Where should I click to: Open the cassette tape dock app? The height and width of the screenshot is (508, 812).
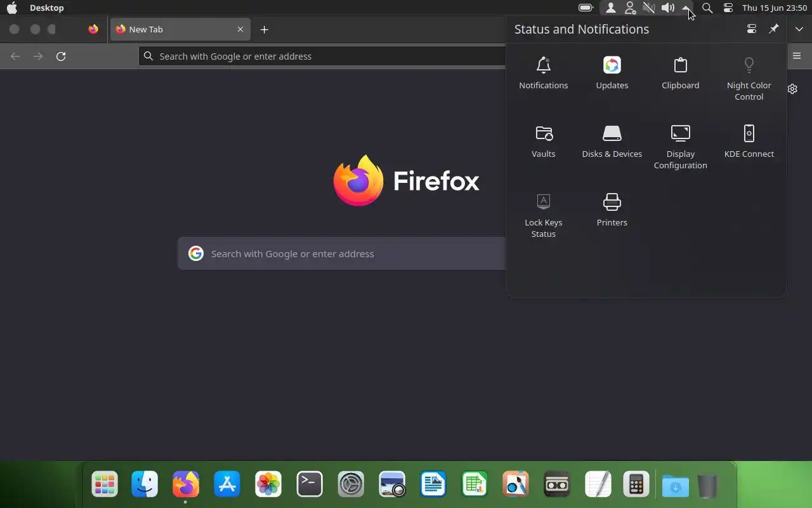(557, 485)
